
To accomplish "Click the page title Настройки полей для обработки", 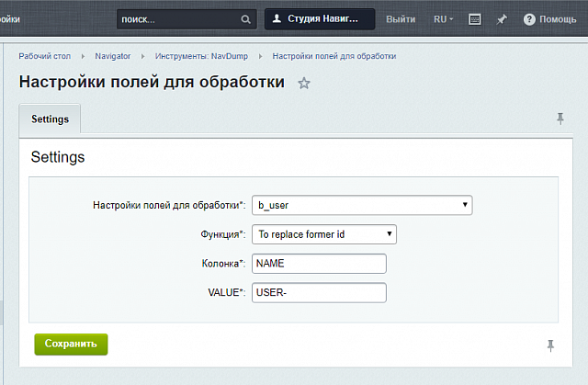I will (x=152, y=82).
